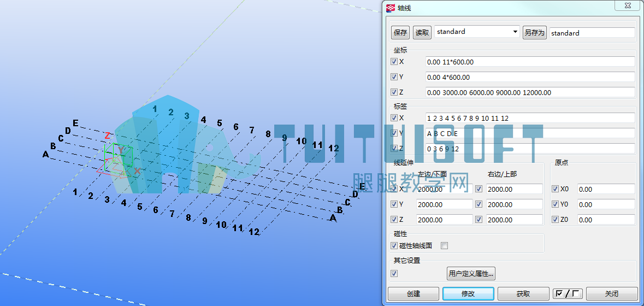Click the label Z field 0 3 6 9 12
Image resolution: width=644 pixels, height=306 pixels.
(x=530, y=148)
